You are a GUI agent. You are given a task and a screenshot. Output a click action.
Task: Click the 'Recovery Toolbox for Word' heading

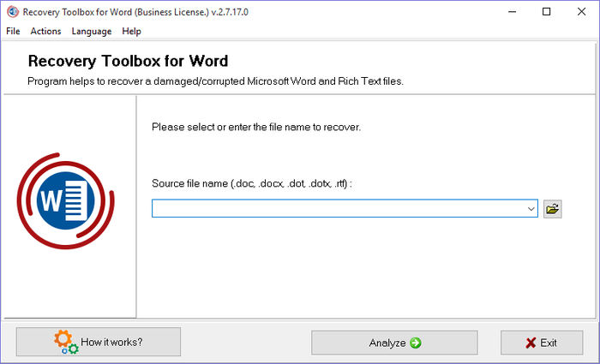pos(129,61)
